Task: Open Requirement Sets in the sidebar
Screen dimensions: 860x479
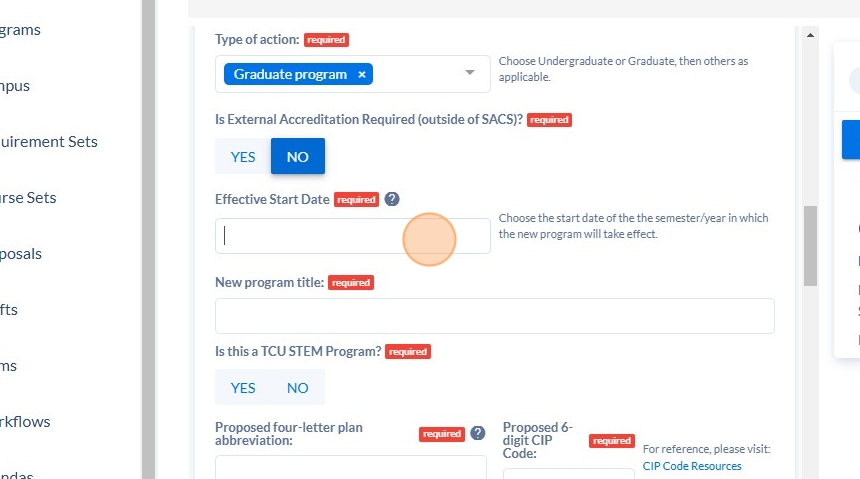Action: (x=49, y=142)
